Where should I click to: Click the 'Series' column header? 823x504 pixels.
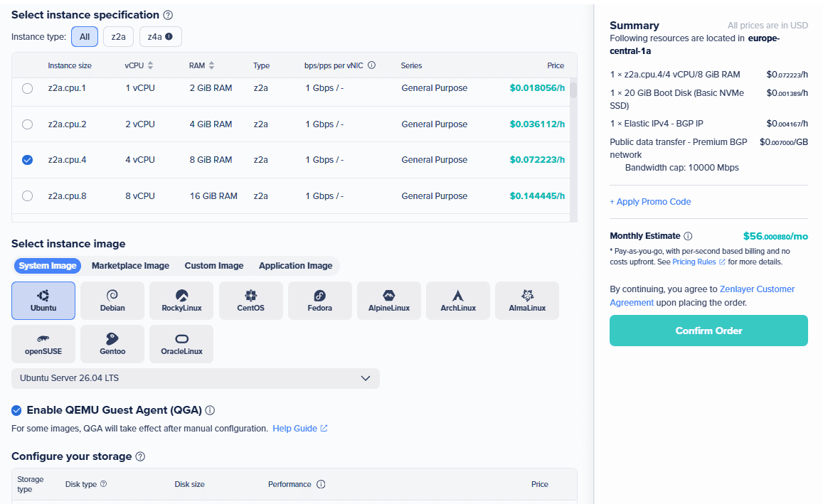click(411, 65)
